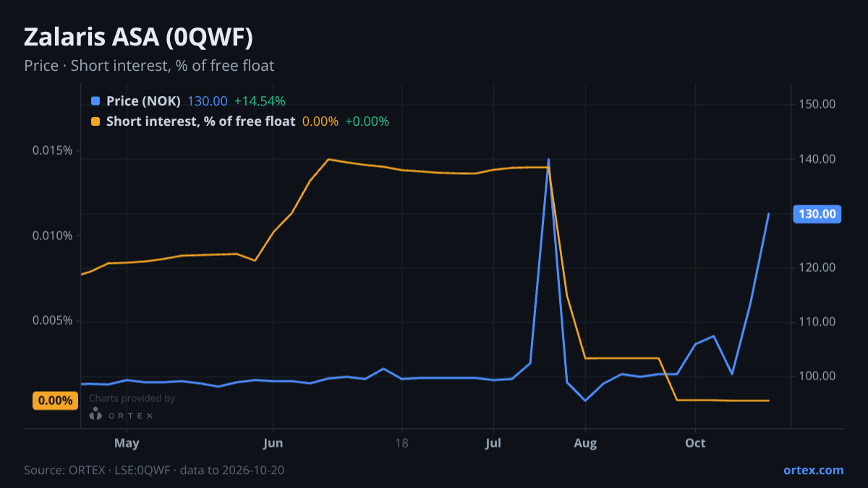Click the 0.015% left axis label

pyautogui.click(x=52, y=150)
